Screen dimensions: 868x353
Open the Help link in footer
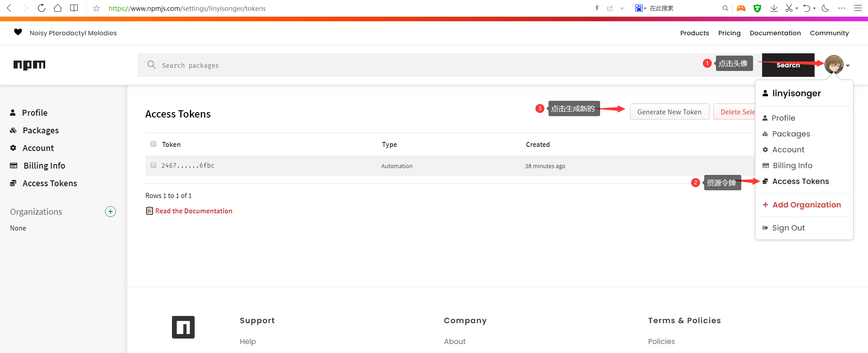[248, 341]
